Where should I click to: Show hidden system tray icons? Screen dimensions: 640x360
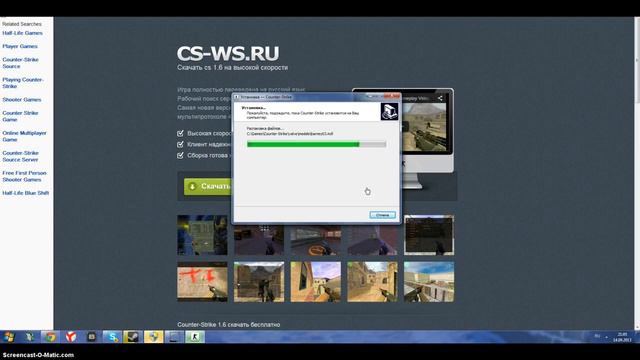click(x=606, y=337)
